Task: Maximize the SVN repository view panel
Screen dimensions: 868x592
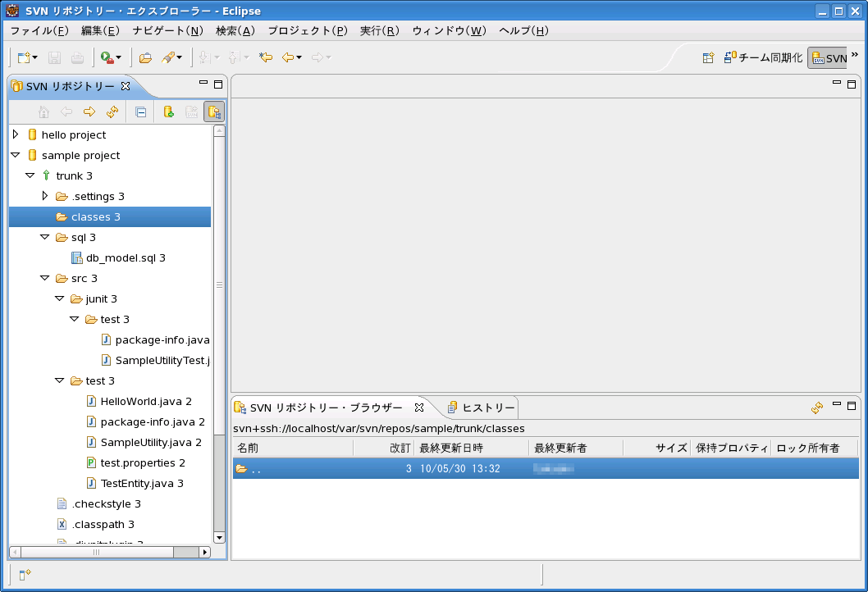Action: coord(218,84)
